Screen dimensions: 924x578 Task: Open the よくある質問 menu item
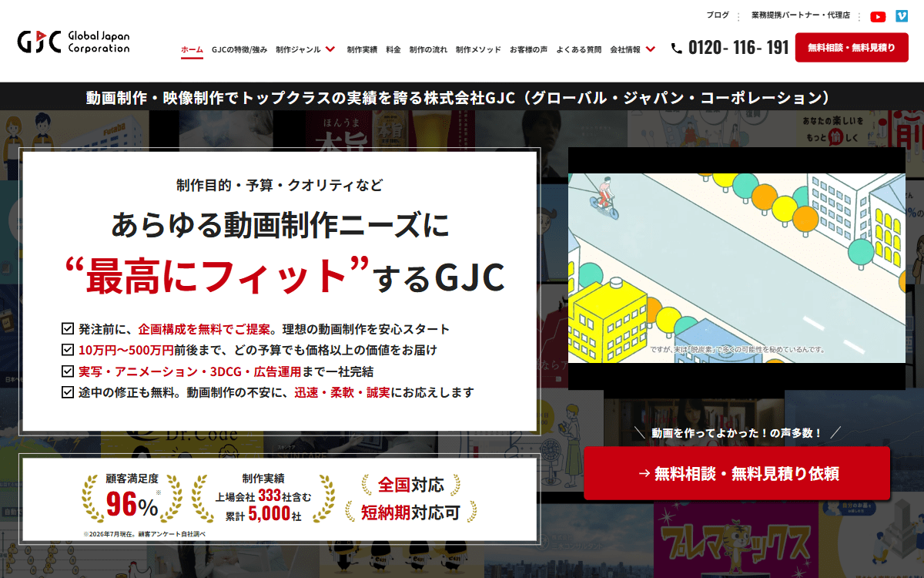[x=579, y=49]
